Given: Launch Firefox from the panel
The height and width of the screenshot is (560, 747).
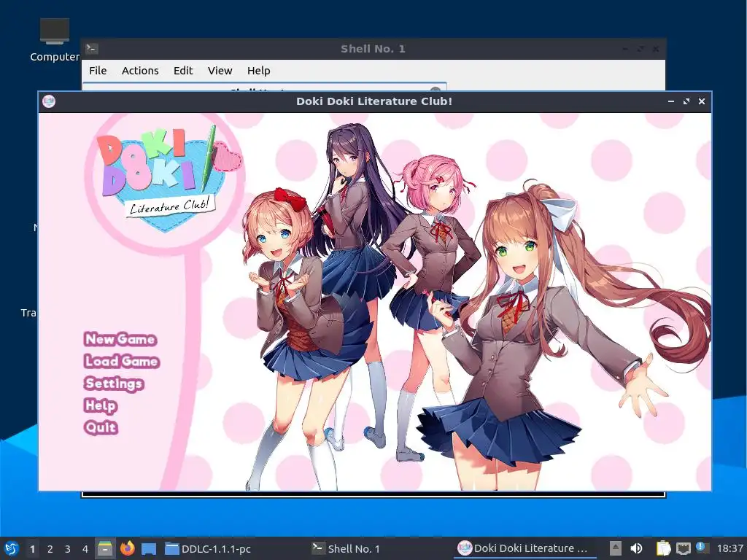Looking at the screenshot, I should coord(127,548).
